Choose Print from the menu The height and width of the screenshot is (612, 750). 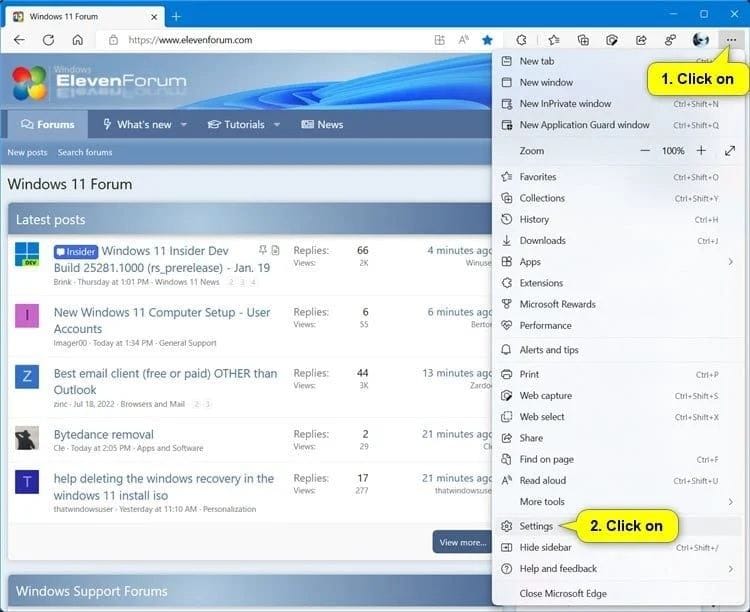(618, 374)
